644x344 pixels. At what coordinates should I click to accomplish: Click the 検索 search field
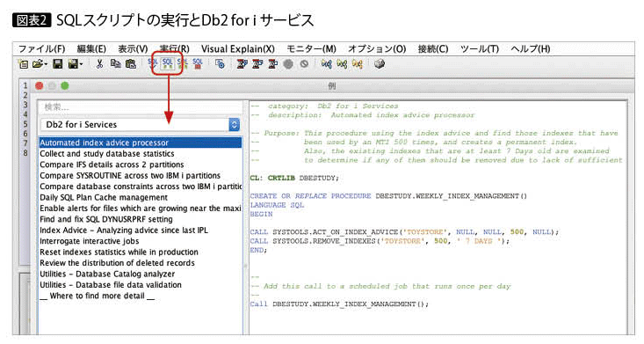[x=140, y=107]
